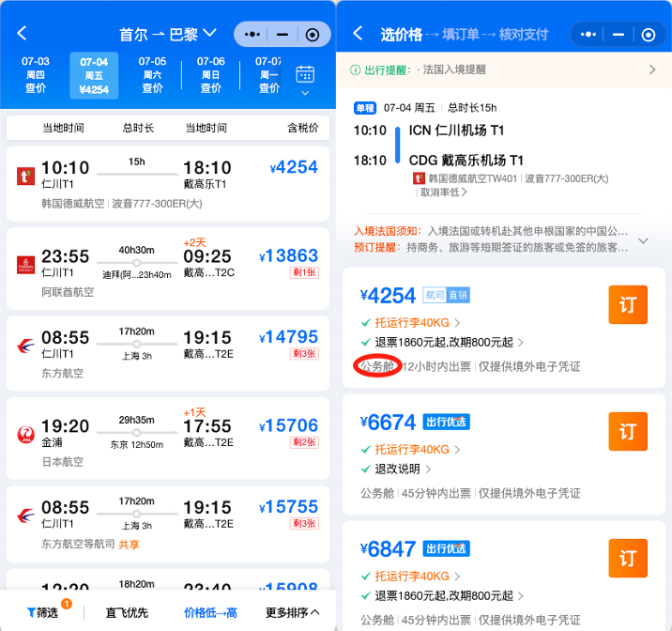Click the China Eastern logo on the ¥14795 flight
Screen dimensions: 672x631
pos(25,346)
